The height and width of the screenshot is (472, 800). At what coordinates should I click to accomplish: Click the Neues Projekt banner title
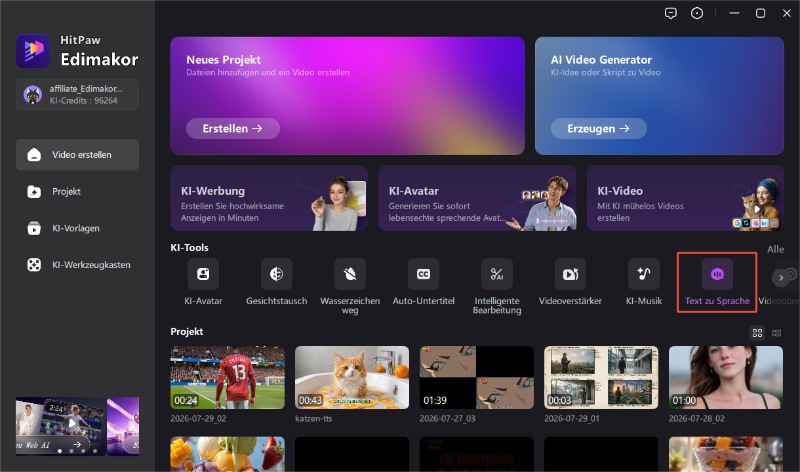(x=223, y=60)
